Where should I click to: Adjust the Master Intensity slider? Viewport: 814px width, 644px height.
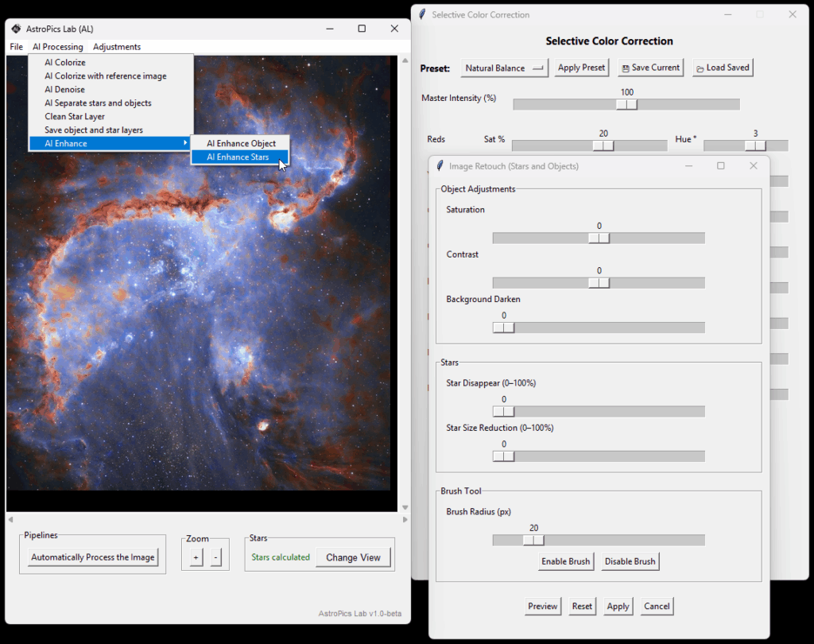click(627, 103)
